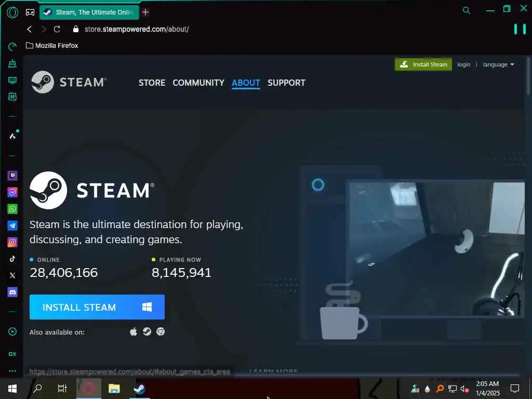Go back to previous page
Viewport: 532px width, 399px height.
(x=30, y=29)
